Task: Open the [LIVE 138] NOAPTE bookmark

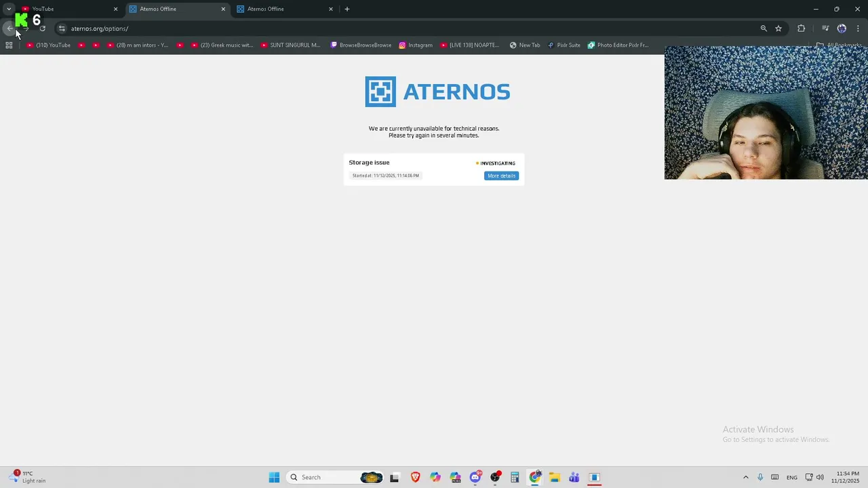Action: click(470, 45)
